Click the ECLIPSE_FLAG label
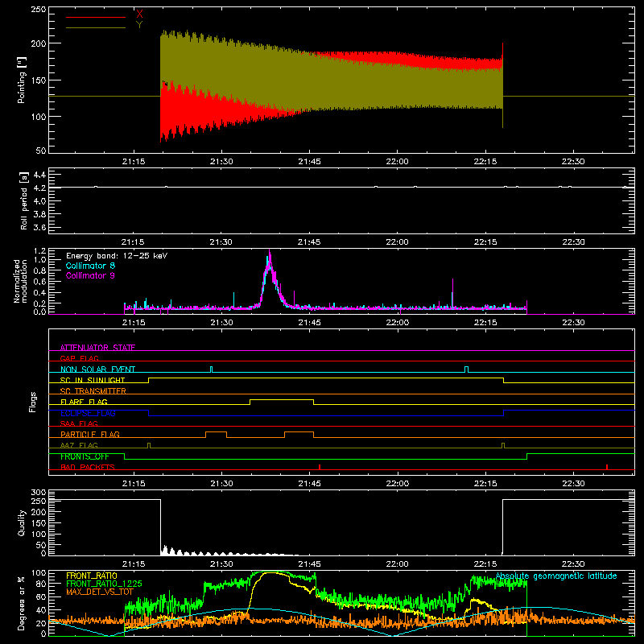Screen dimensions: 644x644 pos(88,413)
